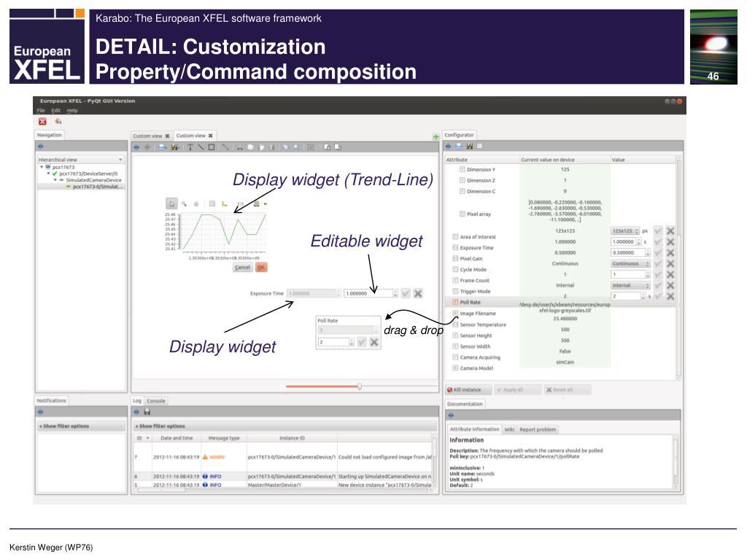Select the Image Filename attribute

tap(478, 314)
